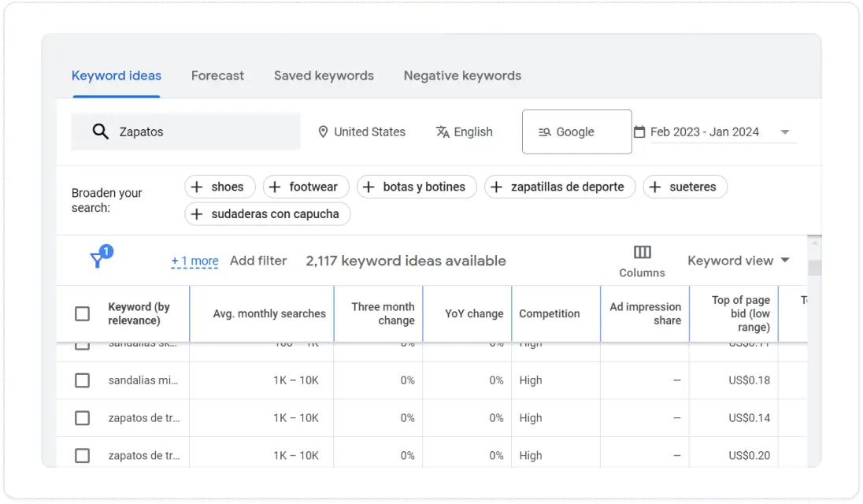Check the select-all checkbox in the table header

(x=82, y=313)
